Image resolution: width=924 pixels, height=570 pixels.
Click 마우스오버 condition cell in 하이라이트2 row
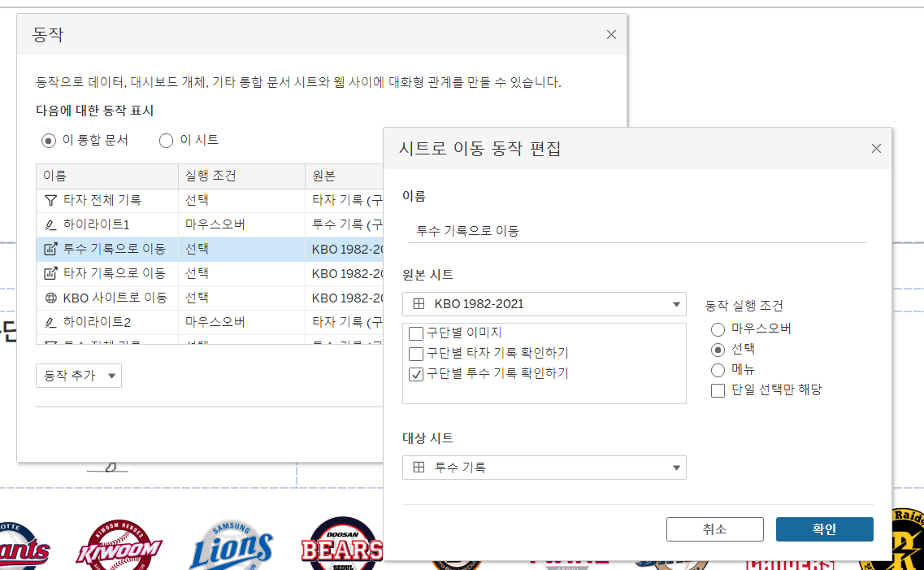(241, 323)
